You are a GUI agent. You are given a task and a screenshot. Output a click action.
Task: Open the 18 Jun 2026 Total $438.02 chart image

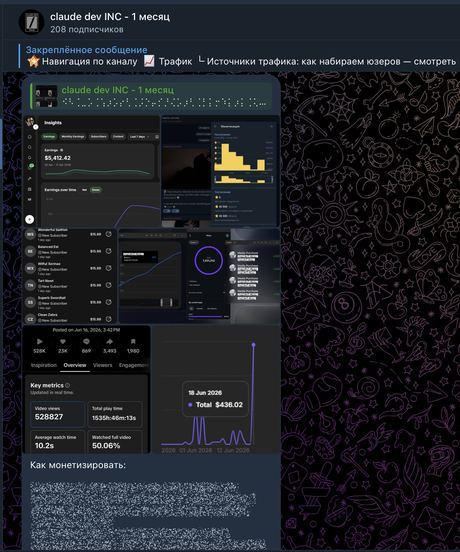216,389
